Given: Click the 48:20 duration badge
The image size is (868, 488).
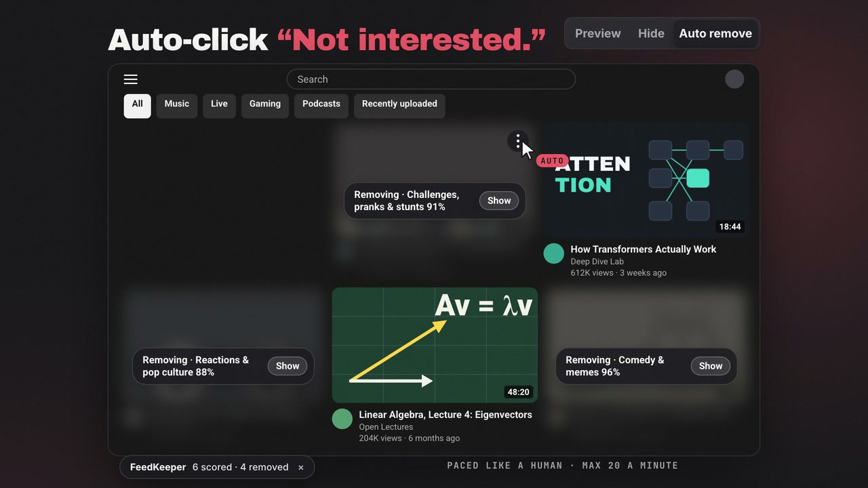Looking at the screenshot, I should coord(519,392).
